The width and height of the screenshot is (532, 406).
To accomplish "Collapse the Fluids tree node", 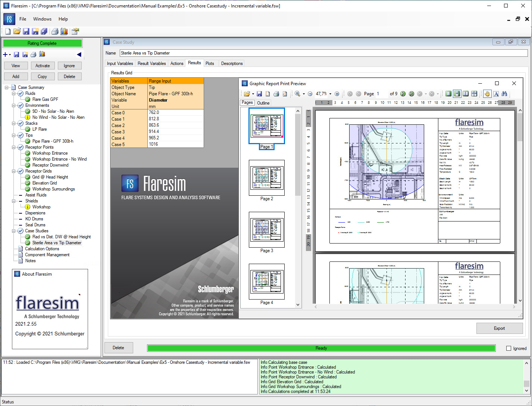I will [x=14, y=93].
